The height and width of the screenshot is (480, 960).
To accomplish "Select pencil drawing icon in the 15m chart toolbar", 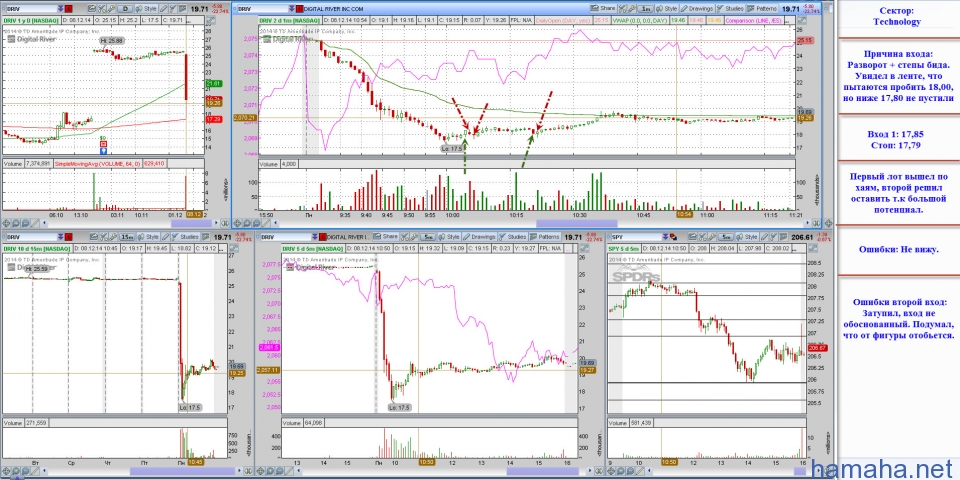I will click(x=165, y=237).
